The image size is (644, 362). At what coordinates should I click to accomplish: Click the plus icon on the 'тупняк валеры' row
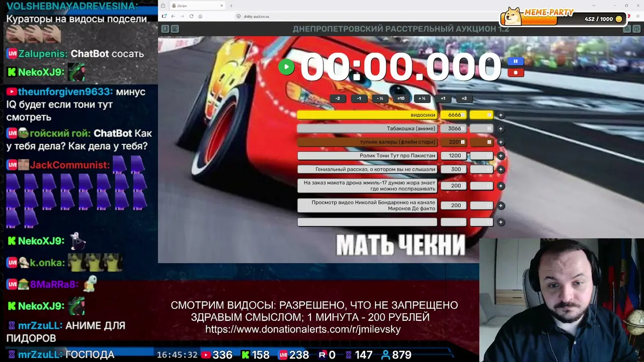coord(501,142)
